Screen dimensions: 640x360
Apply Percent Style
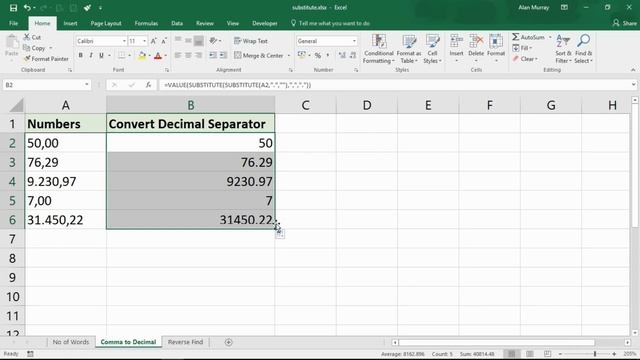(x=318, y=56)
